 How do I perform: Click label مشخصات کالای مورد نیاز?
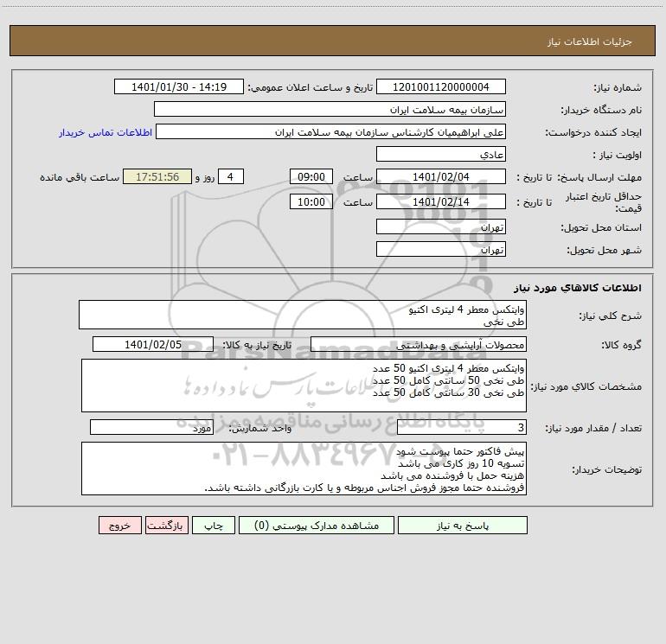coord(586,386)
